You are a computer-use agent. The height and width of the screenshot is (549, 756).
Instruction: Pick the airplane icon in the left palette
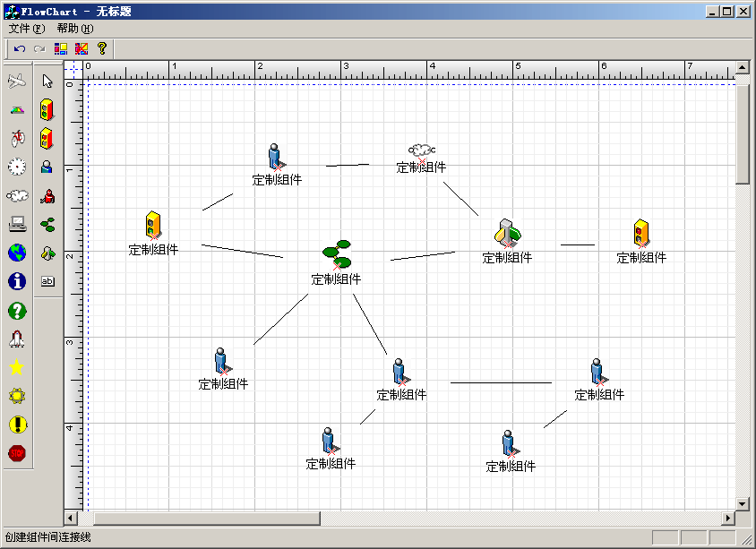coord(17,81)
